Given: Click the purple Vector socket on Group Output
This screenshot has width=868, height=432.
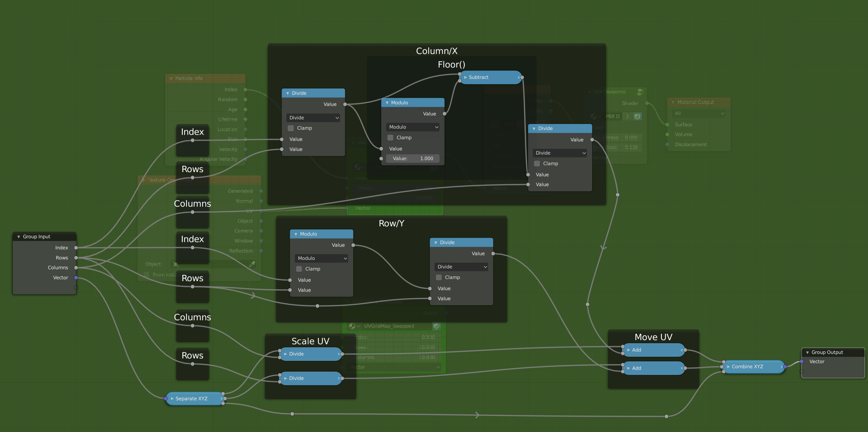Looking at the screenshot, I should point(802,362).
